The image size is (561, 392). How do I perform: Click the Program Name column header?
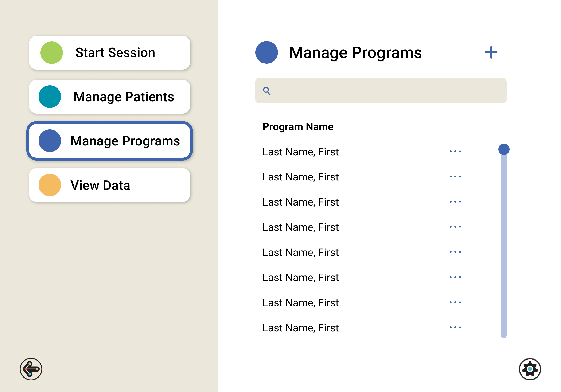pyautogui.click(x=298, y=127)
